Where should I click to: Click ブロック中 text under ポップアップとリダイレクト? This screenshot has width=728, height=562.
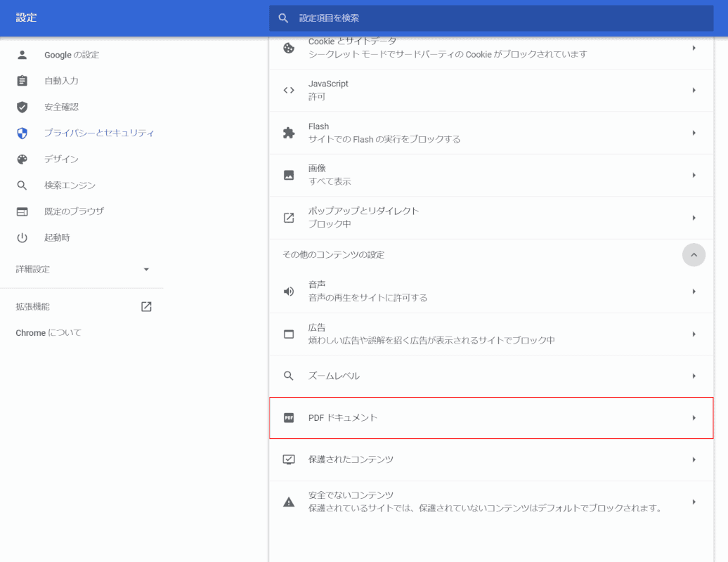(x=330, y=223)
